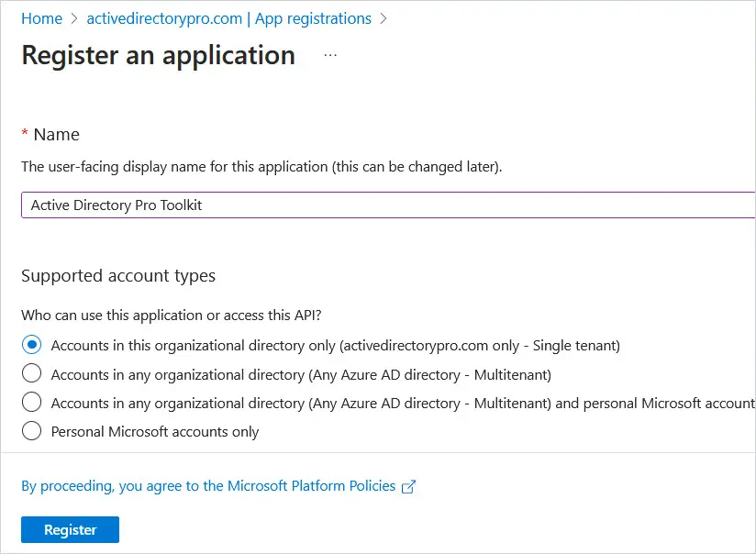Select the Multitenant-only Azure AD directory option
Image resolution: width=756 pixels, height=554 pixels.
[x=32, y=373]
